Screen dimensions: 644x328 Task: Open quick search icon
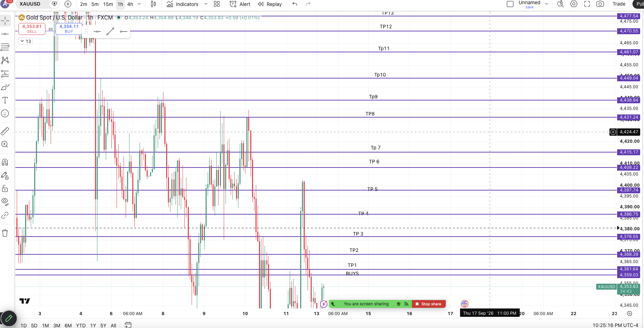(x=561, y=4)
